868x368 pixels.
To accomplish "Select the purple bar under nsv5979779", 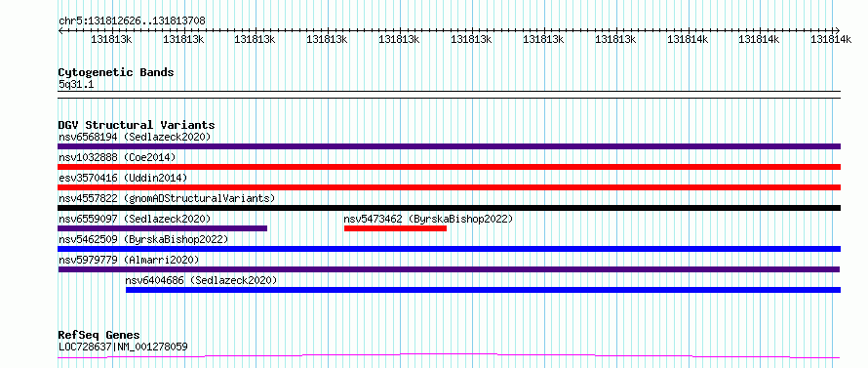I will 449,269.
